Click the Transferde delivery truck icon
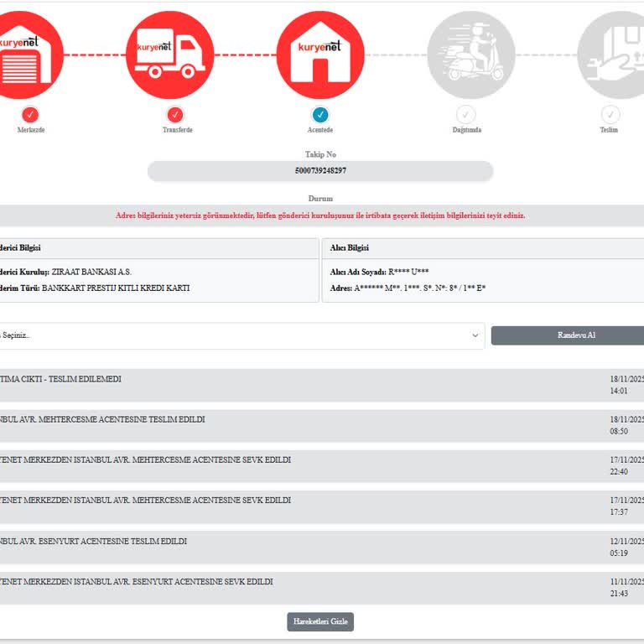This screenshot has height=644, width=644. click(170, 55)
